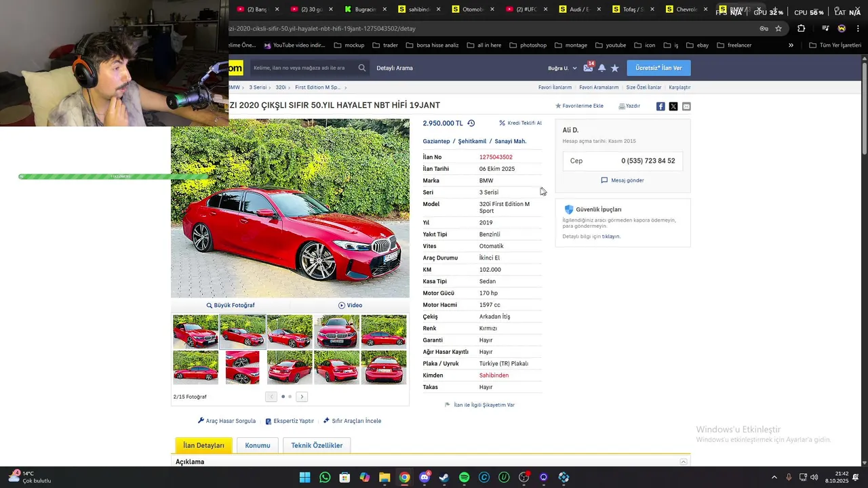Screen dimensions: 868x488
Task: Click Kredi Teklifi Al link
Action: point(520,123)
